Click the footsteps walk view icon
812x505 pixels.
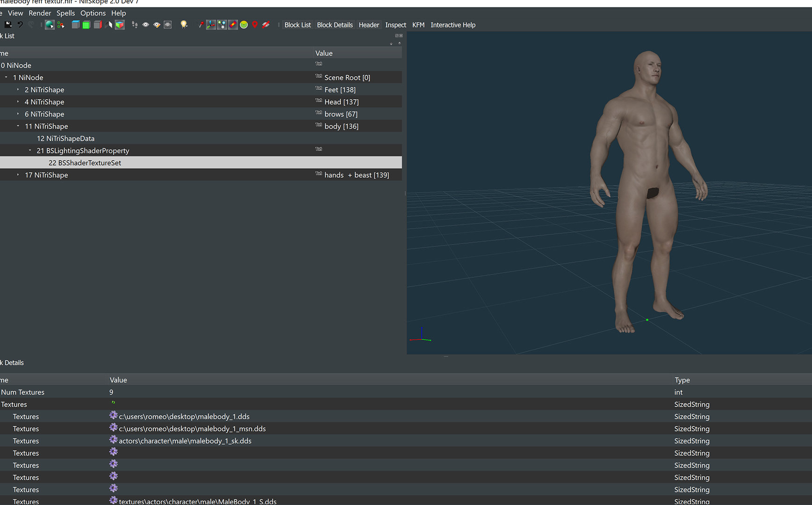(135, 25)
